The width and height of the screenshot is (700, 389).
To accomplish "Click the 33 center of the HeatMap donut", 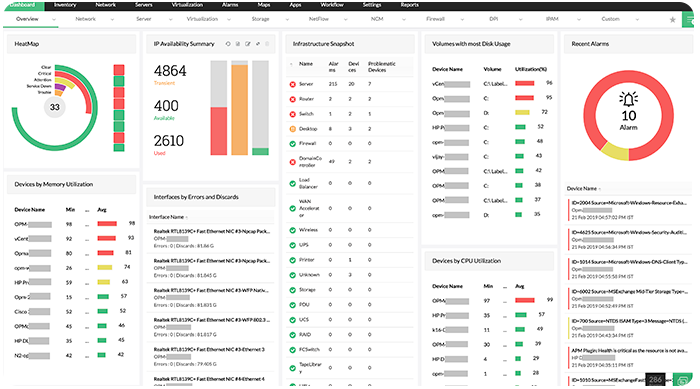I will [x=54, y=107].
